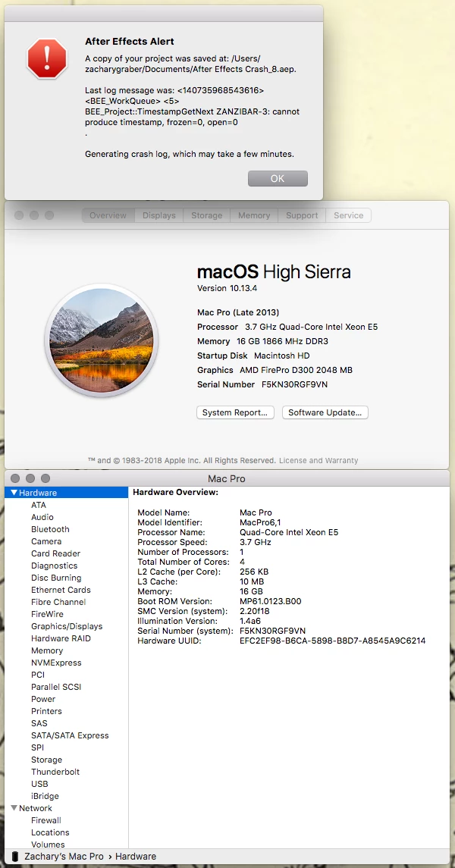Click the Hardware UUID value

point(333,641)
